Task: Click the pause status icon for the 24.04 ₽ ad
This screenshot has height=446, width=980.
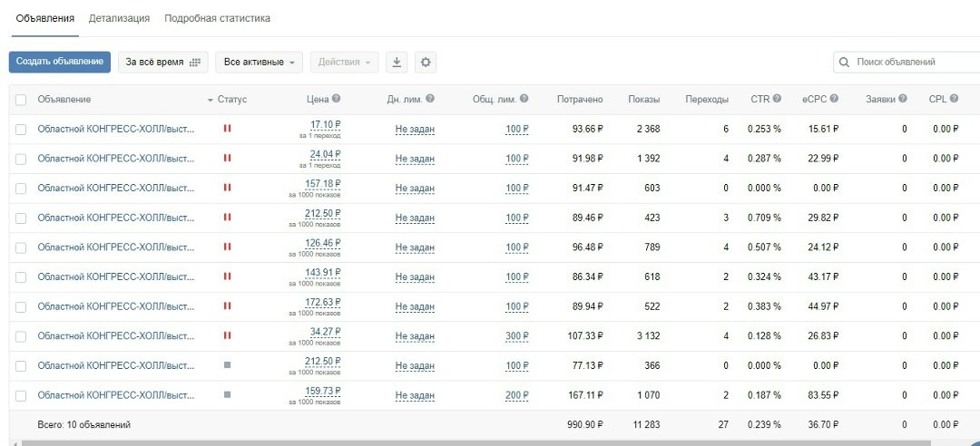Action: point(227,158)
